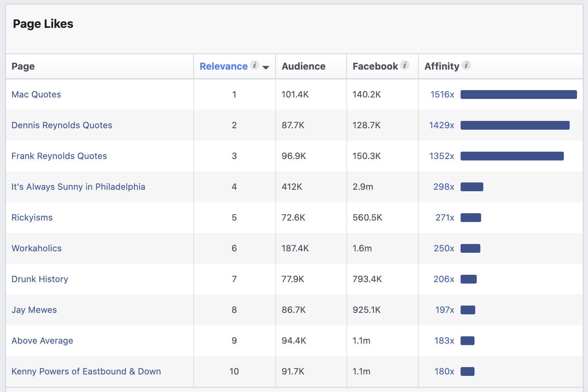Click the Relevance info icon
This screenshot has height=392, width=588.
(255, 65)
